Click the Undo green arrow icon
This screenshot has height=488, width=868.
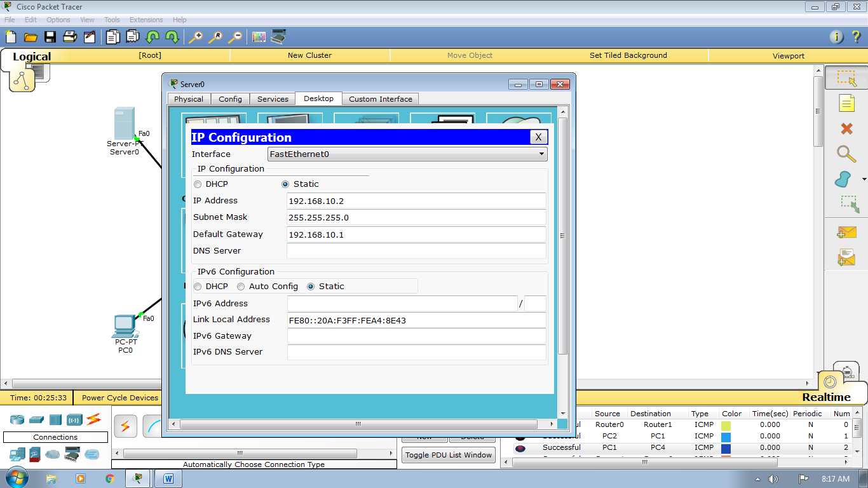(153, 37)
